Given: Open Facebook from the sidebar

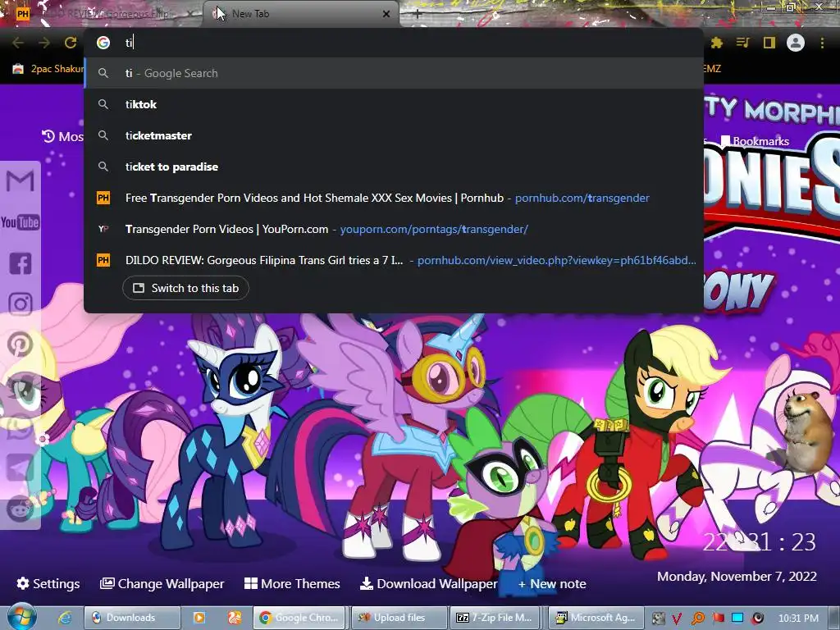Looking at the screenshot, I should 21,263.
